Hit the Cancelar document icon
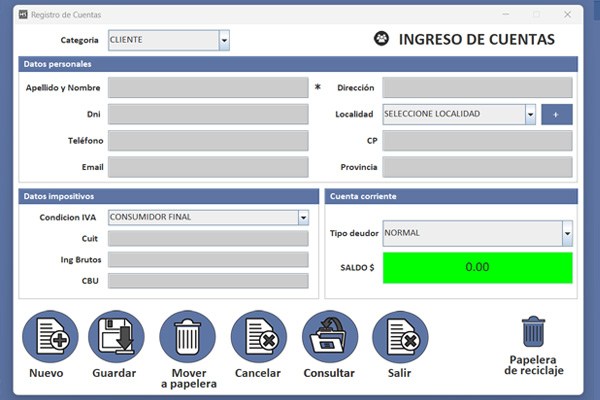Viewport: 600px width, 400px height. [x=258, y=338]
